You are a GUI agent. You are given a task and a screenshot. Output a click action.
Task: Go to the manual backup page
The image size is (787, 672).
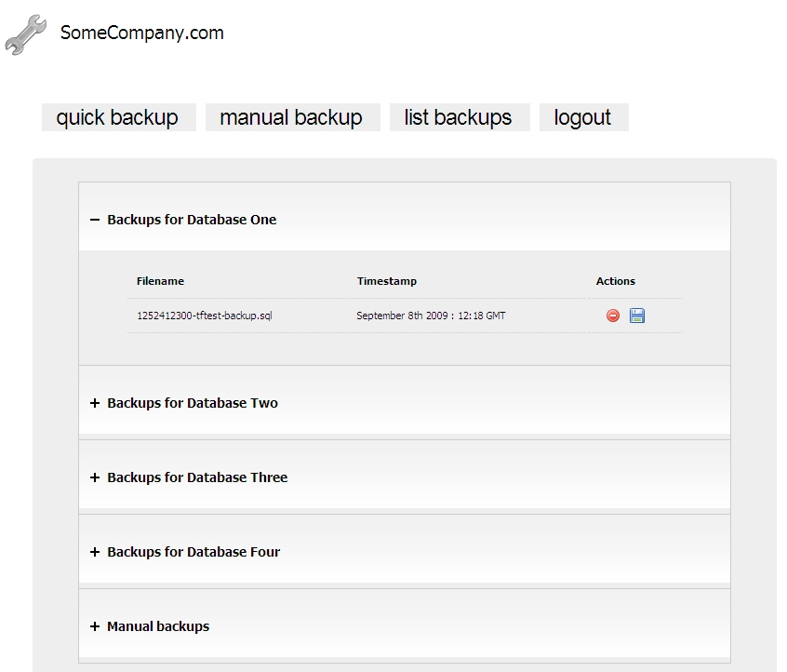[291, 117]
